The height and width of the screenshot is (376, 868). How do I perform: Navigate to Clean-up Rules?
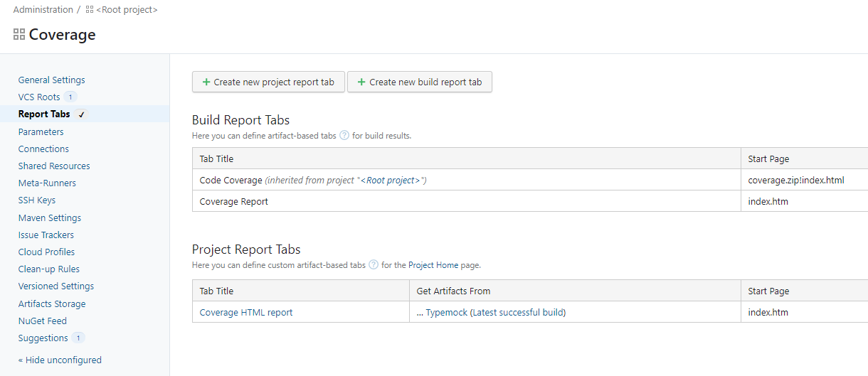pyautogui.click(x=49, y=269)
